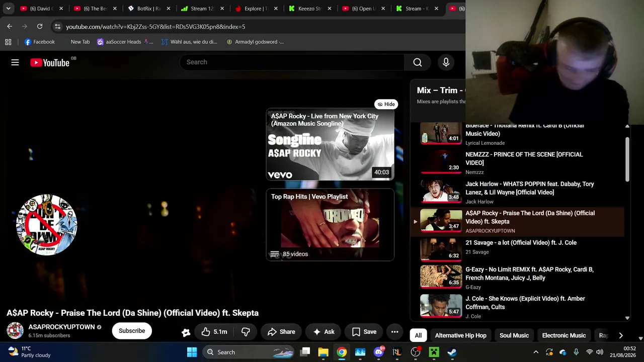Open Minecraft creeper icon on taskbar
644x362 pixels.
pos(434,352)
